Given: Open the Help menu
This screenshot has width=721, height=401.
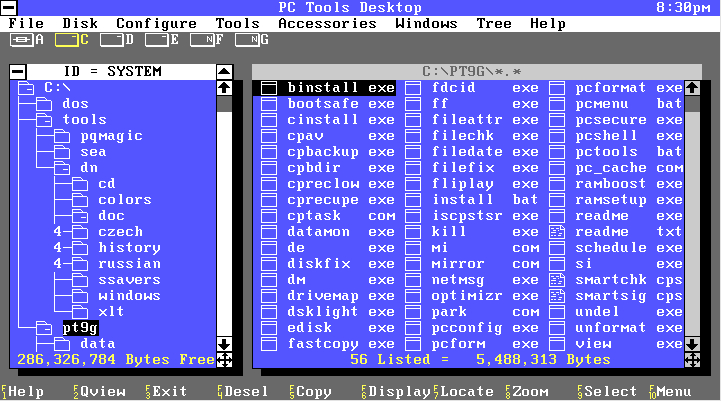Looking at the screenshot, I should tap(548, 24).
